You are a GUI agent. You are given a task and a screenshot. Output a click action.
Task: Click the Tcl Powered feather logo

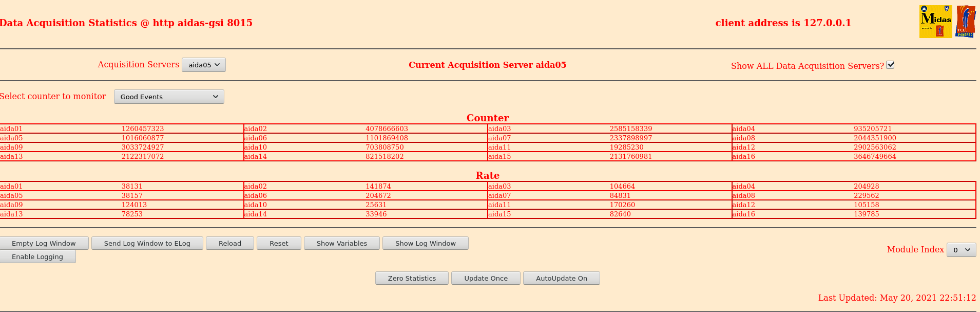pyautogui.click(x=965, y=22)
